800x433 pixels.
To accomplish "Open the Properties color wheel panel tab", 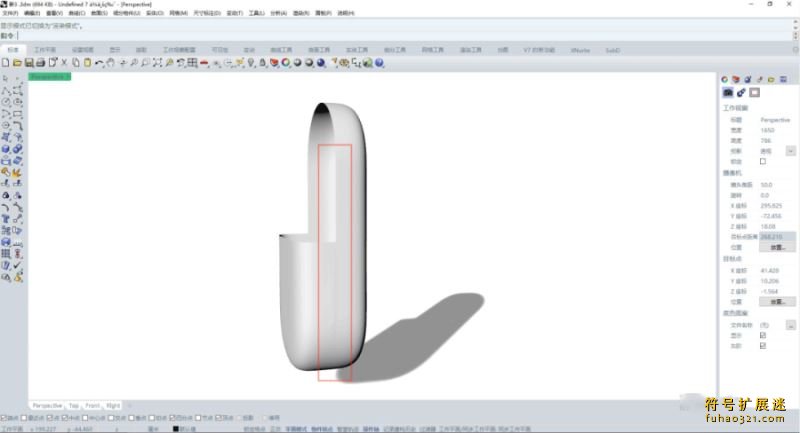I will [x=724, y=79].
